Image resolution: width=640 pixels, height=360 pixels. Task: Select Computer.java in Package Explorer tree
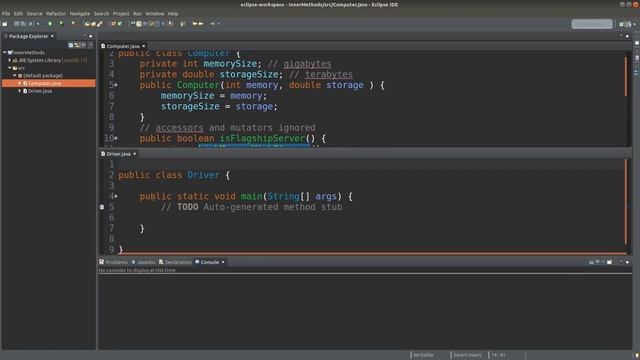tap(44, 83)
